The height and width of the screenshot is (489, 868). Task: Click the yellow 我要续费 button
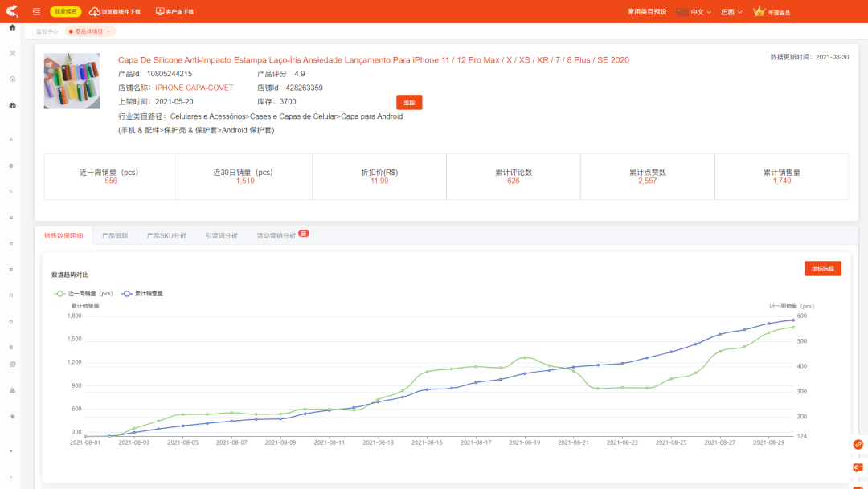coord(66,11)
